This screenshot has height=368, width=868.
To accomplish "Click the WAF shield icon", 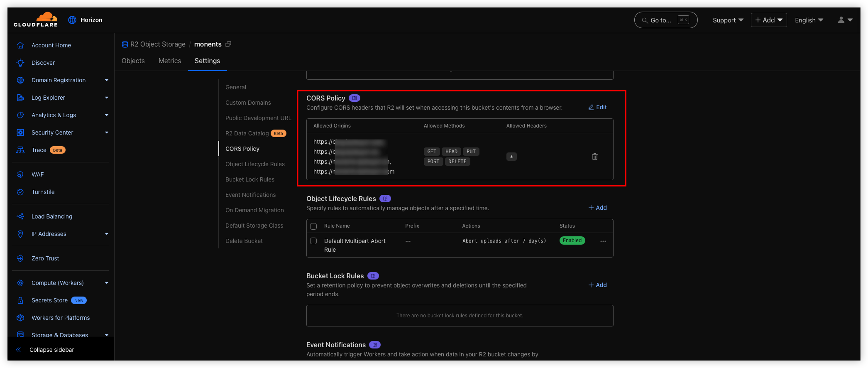I will click(x=20, y=174).
